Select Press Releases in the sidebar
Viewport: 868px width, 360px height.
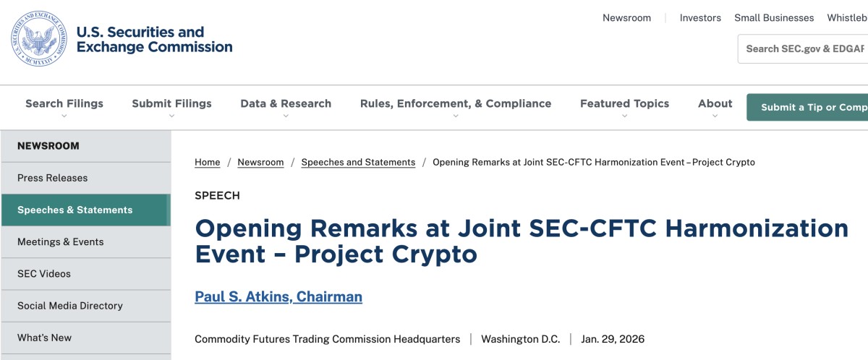click(x=52, y=178)
